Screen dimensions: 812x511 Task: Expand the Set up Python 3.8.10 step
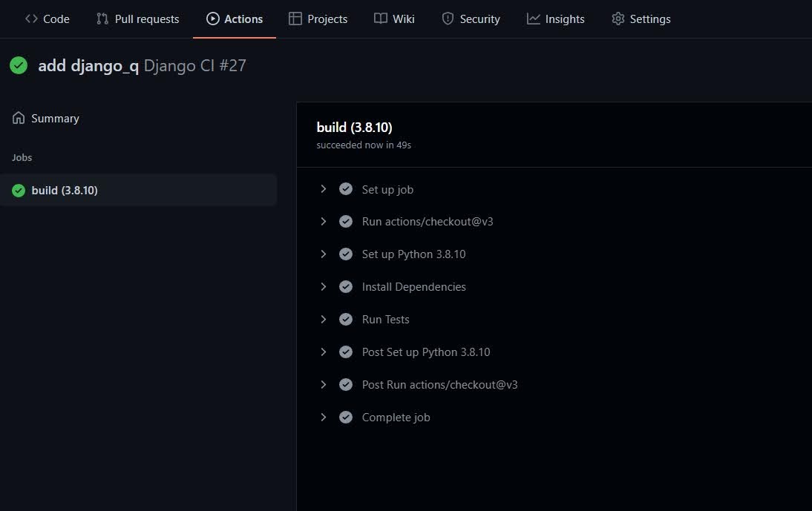click(x=323, y=254)
